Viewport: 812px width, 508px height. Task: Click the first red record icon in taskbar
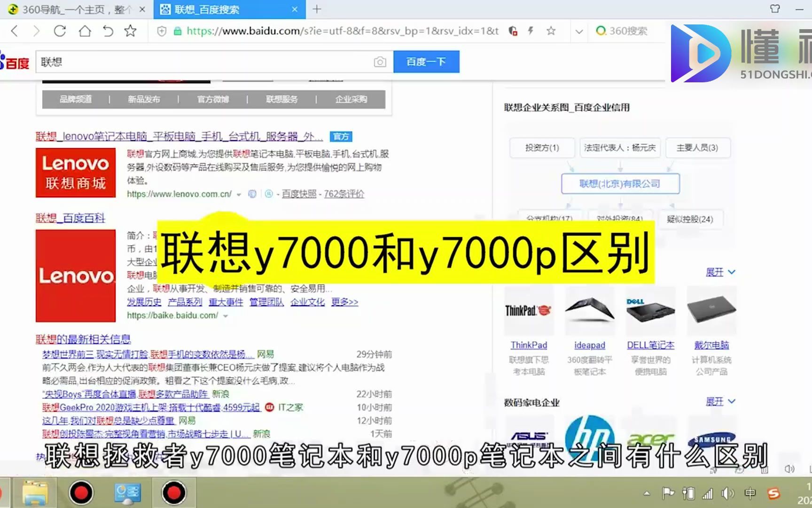pyautogui.click(x=81, y=493)
